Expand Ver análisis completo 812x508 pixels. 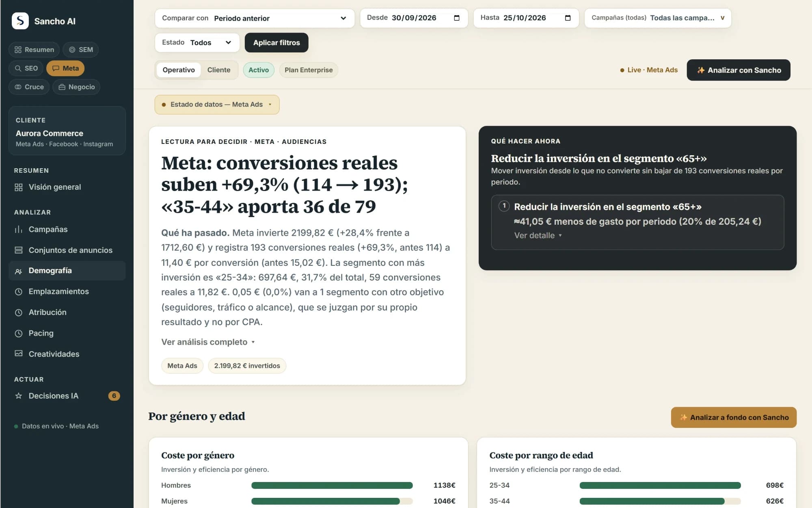coord(208,342)
